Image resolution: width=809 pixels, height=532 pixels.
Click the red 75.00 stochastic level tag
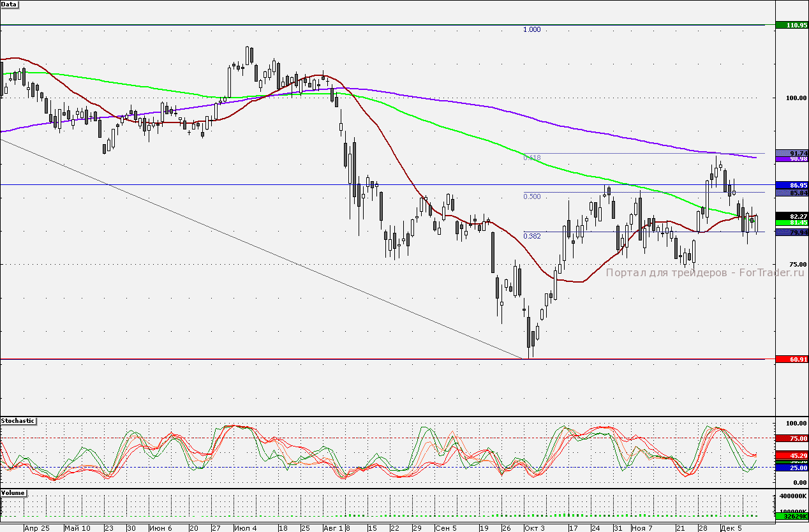click(792, 438)
